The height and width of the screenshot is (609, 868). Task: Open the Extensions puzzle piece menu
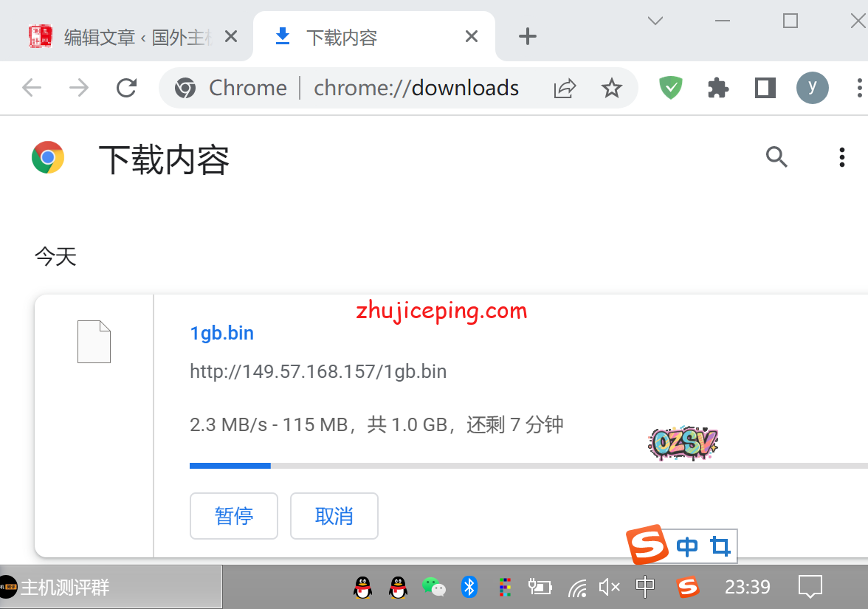(x=717, y=88)
